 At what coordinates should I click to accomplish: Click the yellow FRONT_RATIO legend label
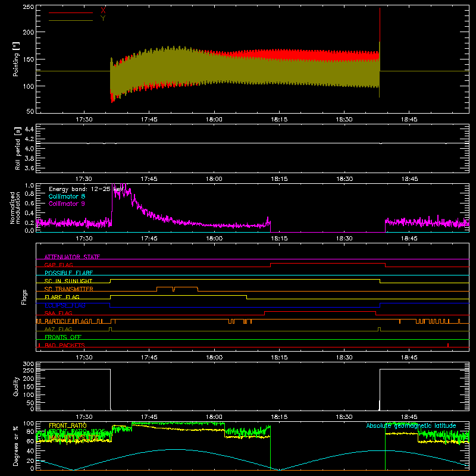(x=68, y=425)
